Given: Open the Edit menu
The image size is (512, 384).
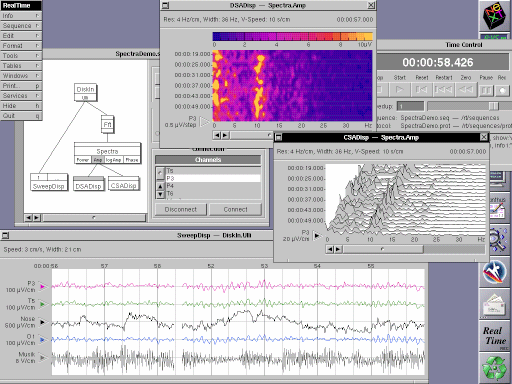Looking at the screenshot, I should point(21,36).
